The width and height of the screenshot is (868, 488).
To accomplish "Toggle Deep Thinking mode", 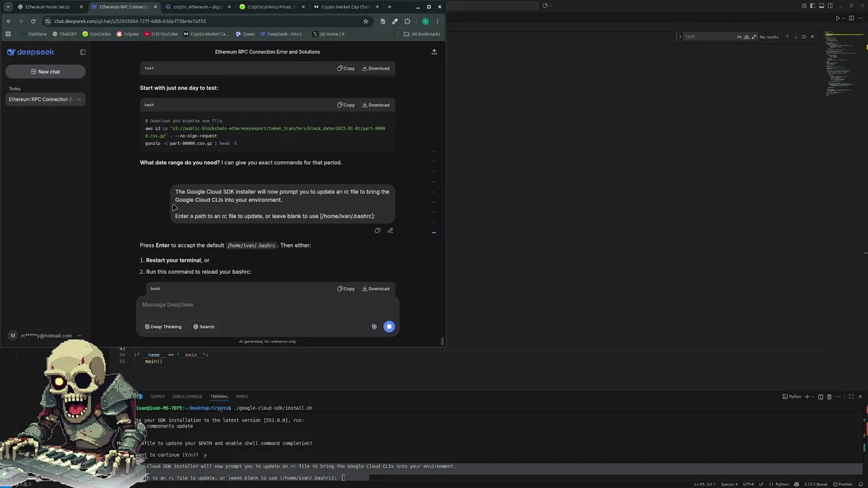I will click(x=163, y=327).
